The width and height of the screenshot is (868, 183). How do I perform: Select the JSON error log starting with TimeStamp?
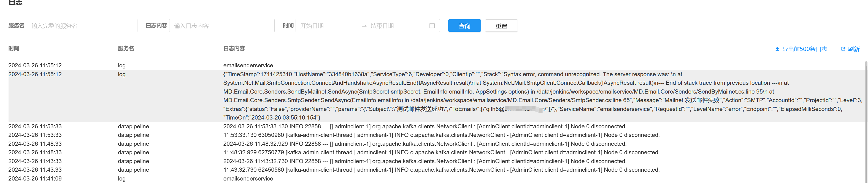pos(542,96)
